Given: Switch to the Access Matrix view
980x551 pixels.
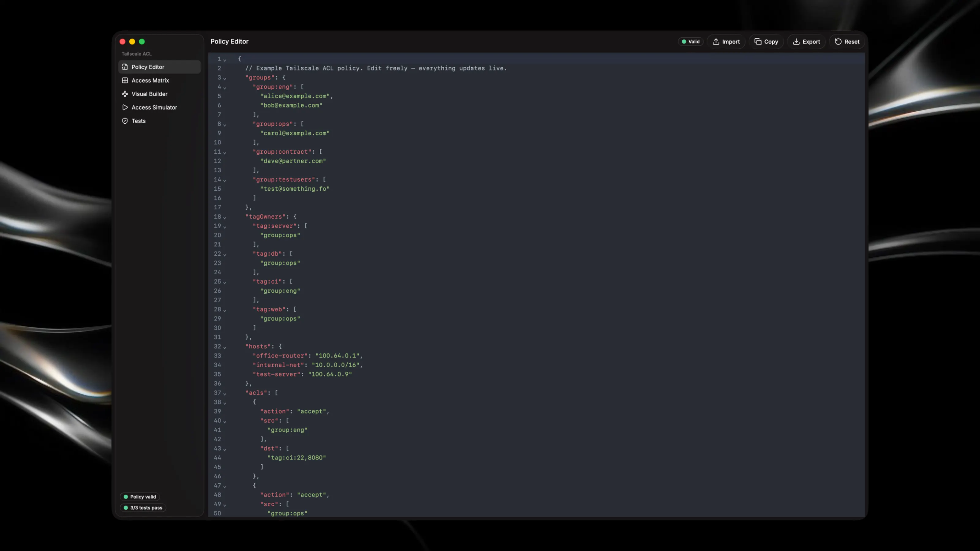Looking at the screenshot, I should [159, 80].
